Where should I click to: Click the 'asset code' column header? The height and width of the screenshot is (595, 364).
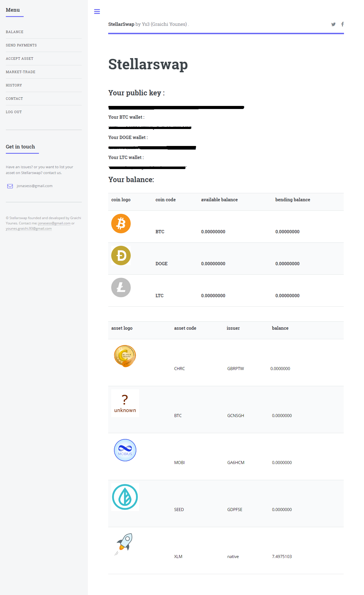tap(185, 328)
